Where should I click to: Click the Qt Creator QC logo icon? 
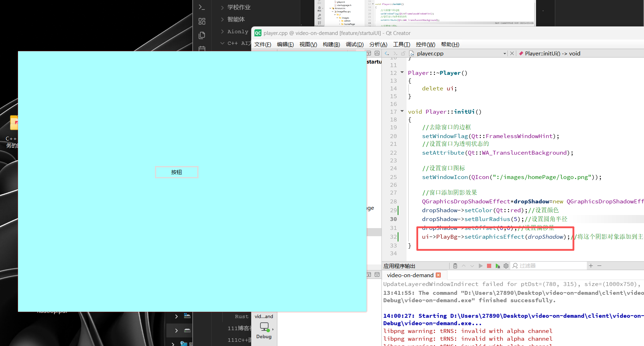(258, 33)
